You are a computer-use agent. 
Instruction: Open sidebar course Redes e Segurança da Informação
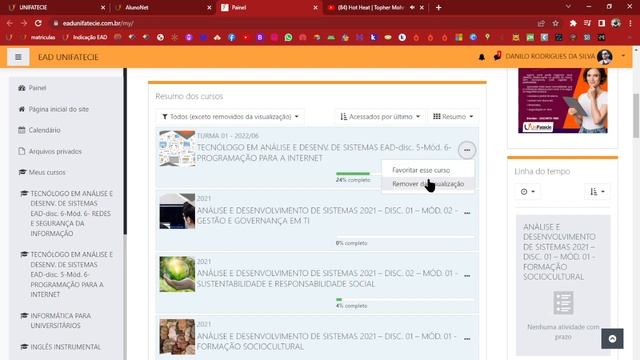click(x=71, y=213)
